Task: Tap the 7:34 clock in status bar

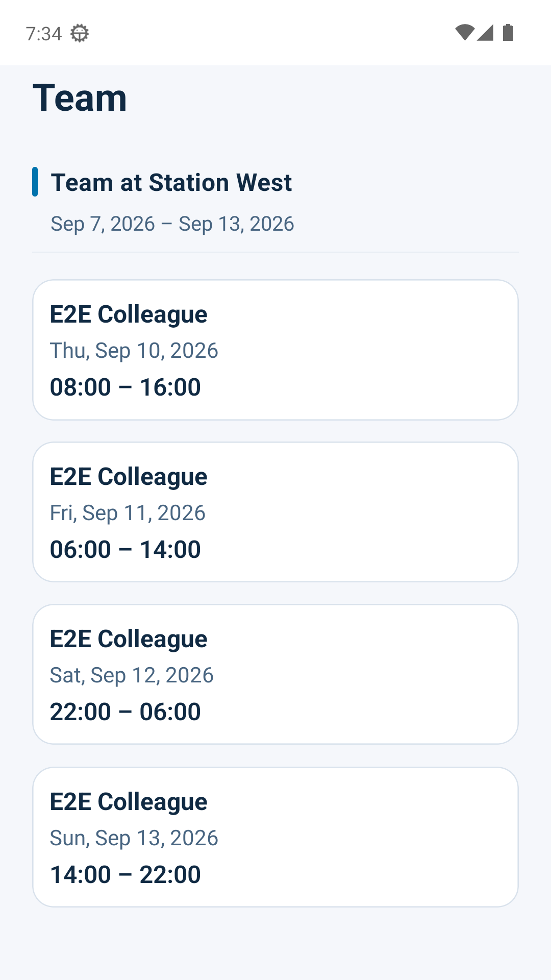Action: [x=44, y=34]
